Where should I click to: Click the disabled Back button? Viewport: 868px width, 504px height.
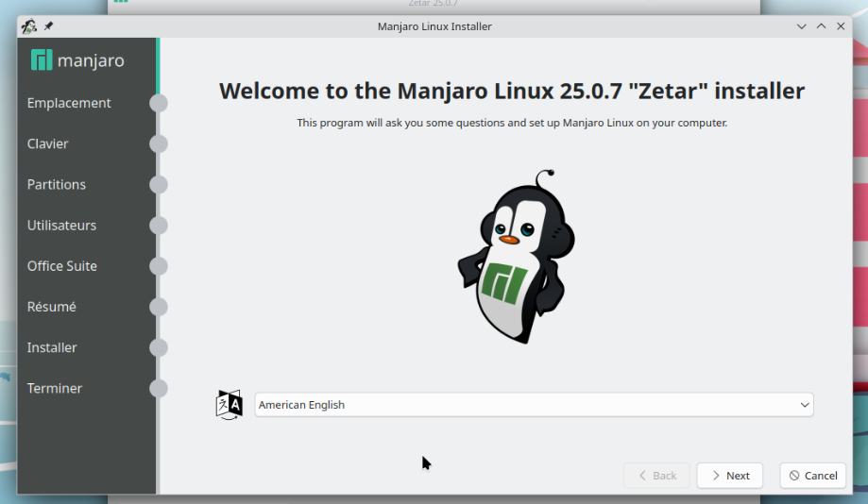(x=656, y=476)
